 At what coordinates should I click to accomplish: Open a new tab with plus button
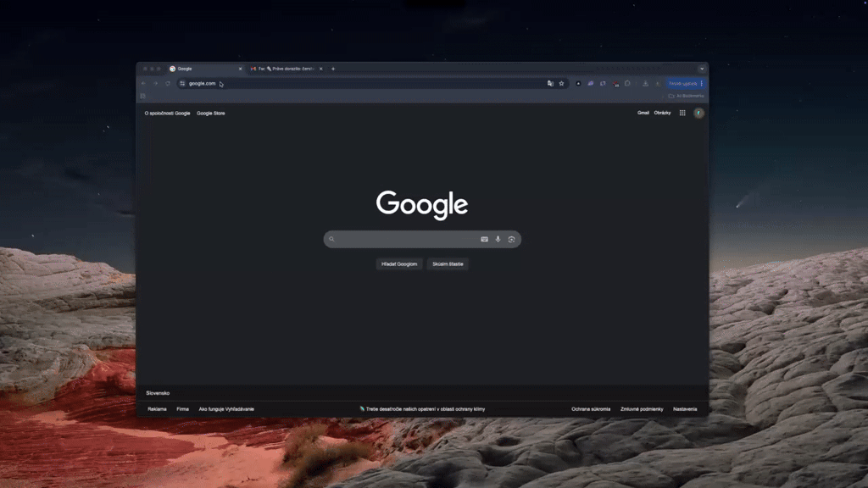click(333, 69)
